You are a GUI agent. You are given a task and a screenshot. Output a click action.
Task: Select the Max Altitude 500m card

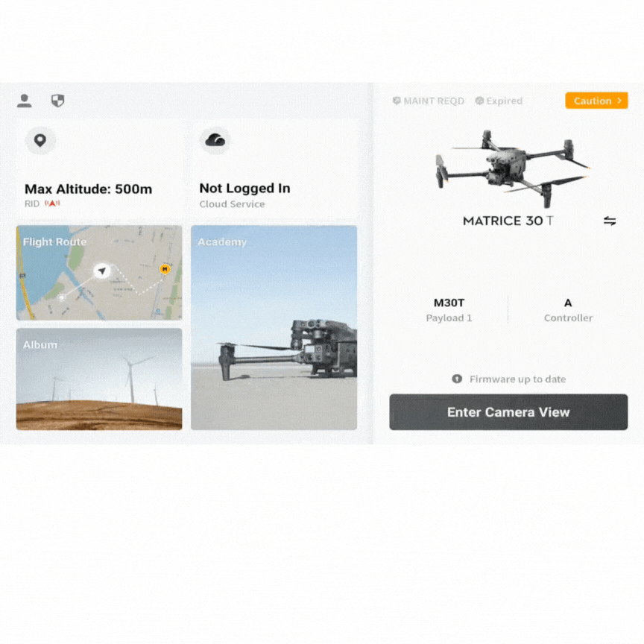(x=99, y=169)
